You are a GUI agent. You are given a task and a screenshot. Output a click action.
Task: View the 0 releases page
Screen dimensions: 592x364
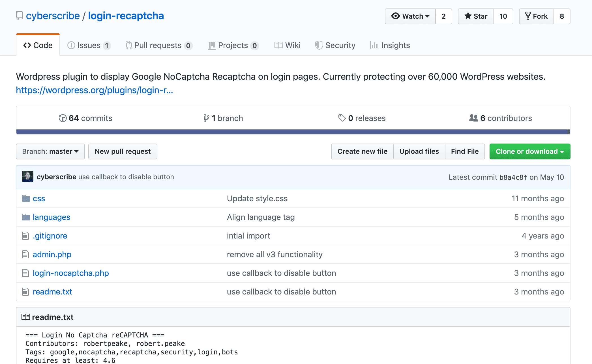coord(362,118)
